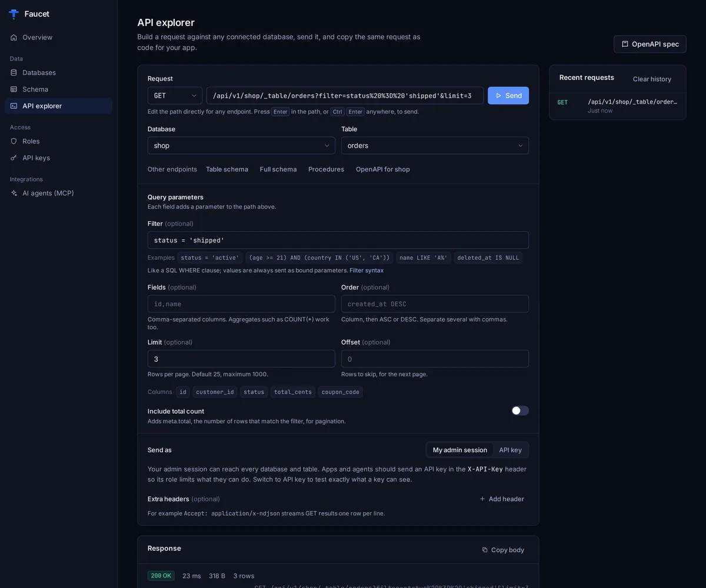Click the id column chip
Screen dimensions: 706x588
[x=183, y=392]
